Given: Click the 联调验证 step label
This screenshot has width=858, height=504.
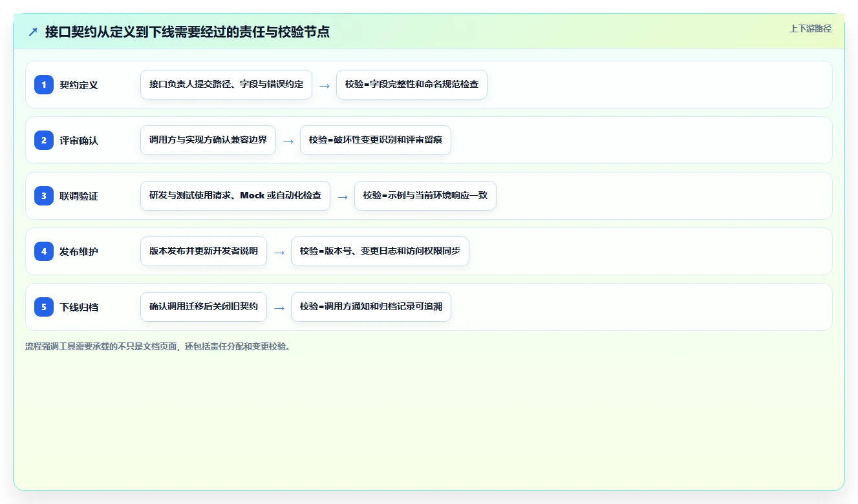Looking at the screenshot, I should (x=79, y=196).
